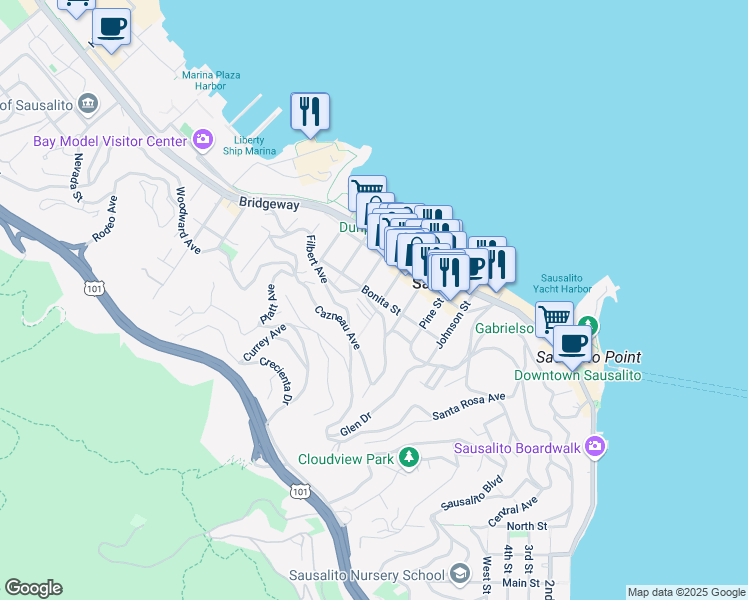Click the Sausalito Yacht Harbor label
The width and height of the screenshot is (748, 600).
pyautogui.click(x=562, y=283)
